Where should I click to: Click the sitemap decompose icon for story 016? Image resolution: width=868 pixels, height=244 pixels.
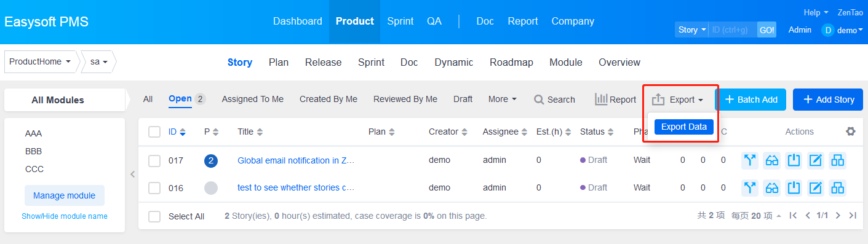pos(837,187)
